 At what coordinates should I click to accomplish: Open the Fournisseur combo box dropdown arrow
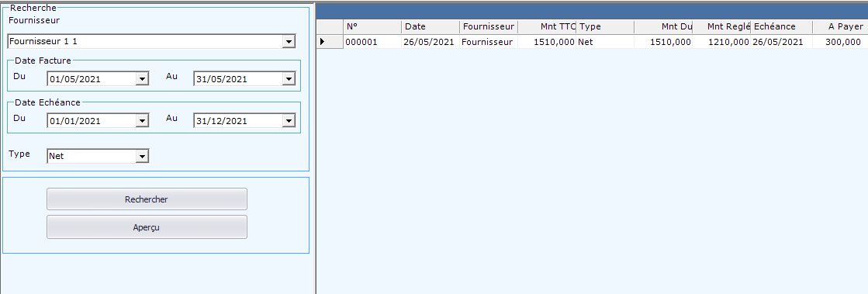(289, 42)
